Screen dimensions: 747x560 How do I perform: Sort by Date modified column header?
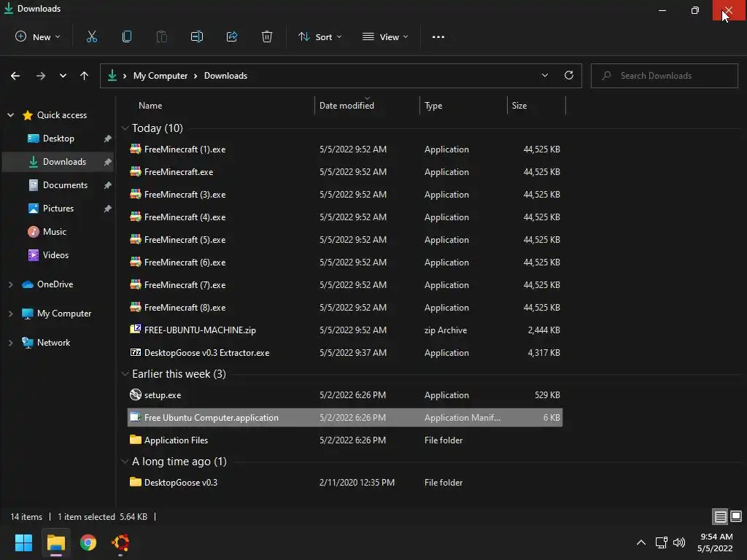tap(347, 106)
